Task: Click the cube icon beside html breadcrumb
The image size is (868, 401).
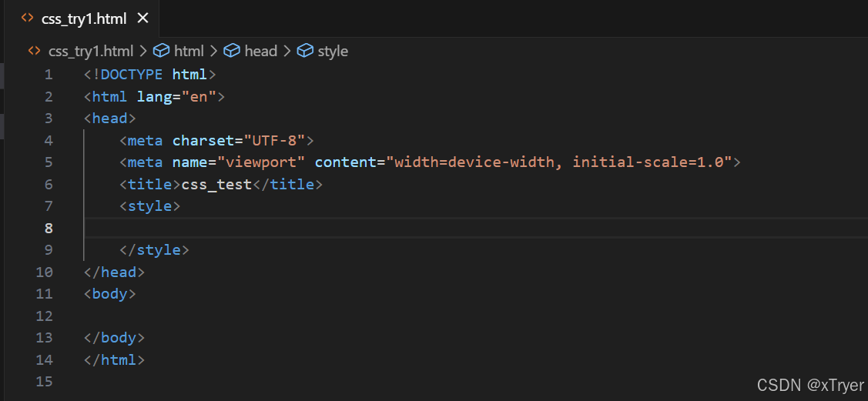Action: click(161, 51)
